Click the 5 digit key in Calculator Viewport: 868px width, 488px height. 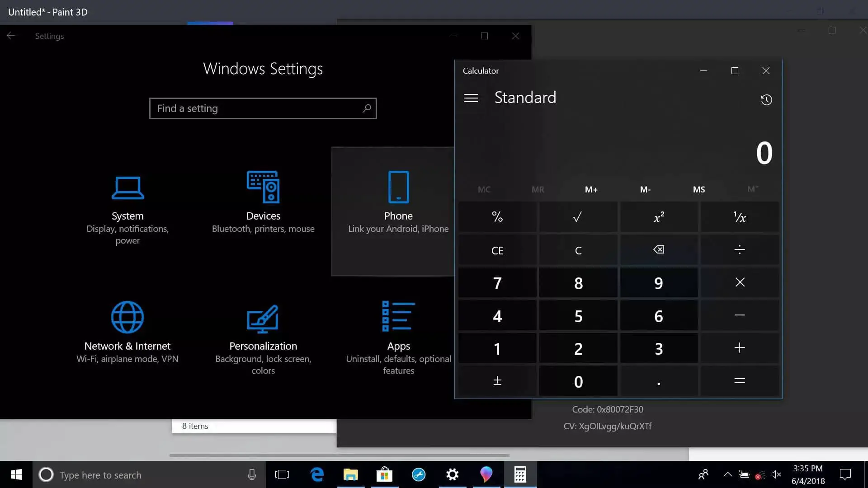click(x=578, y=315)
